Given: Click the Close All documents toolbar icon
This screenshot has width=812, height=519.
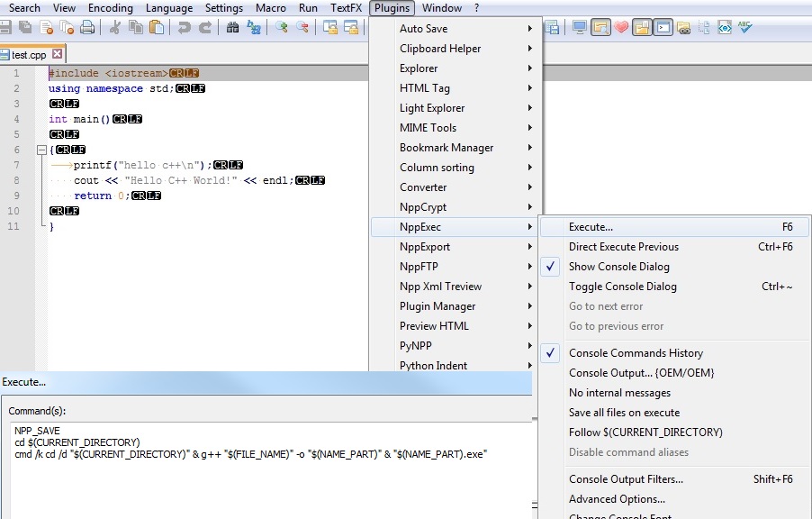Looking at the screenshot, I should pos(67,27).
